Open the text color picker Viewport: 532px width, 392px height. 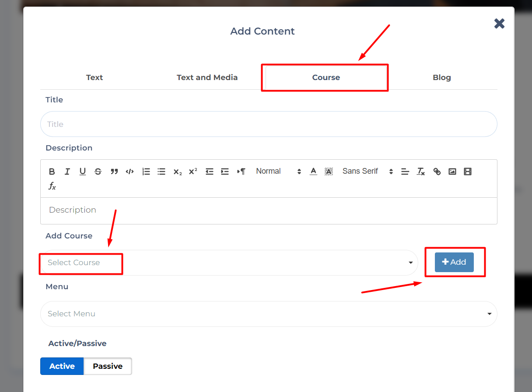tap(313, 171)
